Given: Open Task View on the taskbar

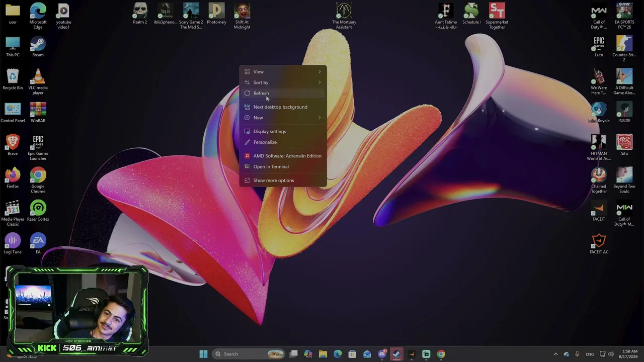Looking at the screenshot, I should coord(294,354).
